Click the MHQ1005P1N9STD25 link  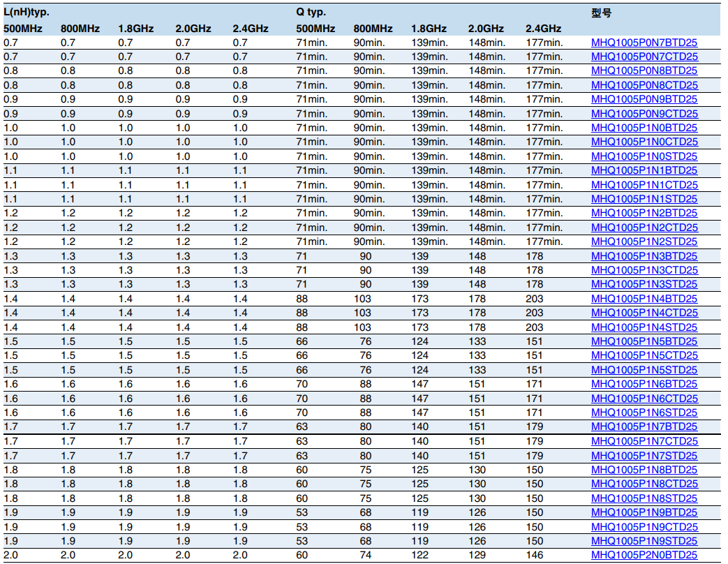pos(644,541)
